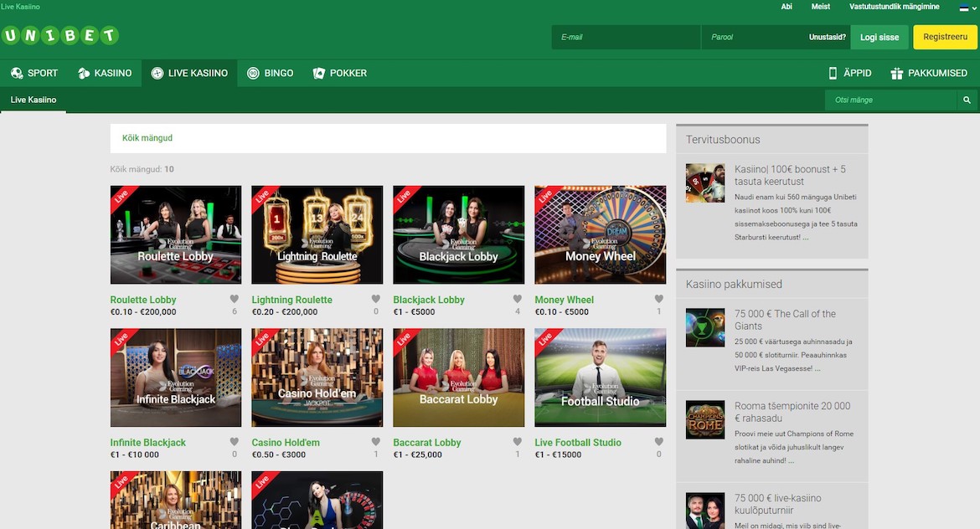Favorite Casino Hold'em with heart icon
This screenshot has width=980, height=529.
tap(375, 442)
